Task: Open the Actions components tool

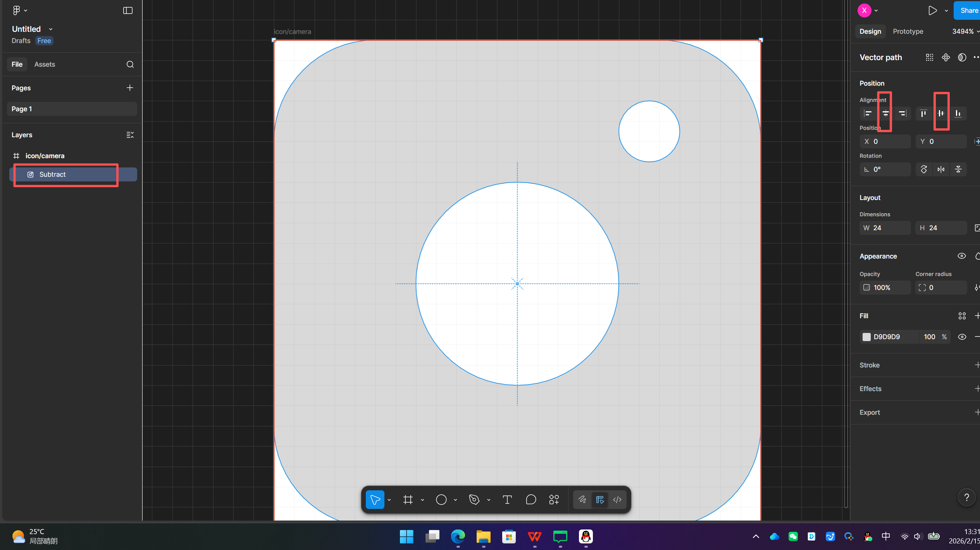Action: pyautogui.click(x=554, y=500)
